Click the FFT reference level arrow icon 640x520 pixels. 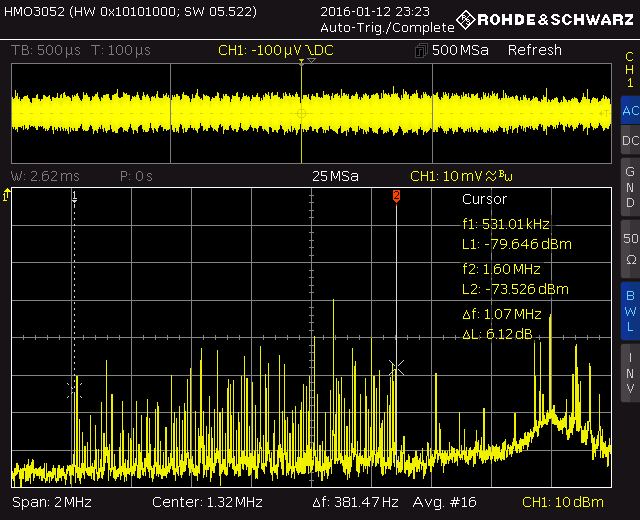click(7, 197)
